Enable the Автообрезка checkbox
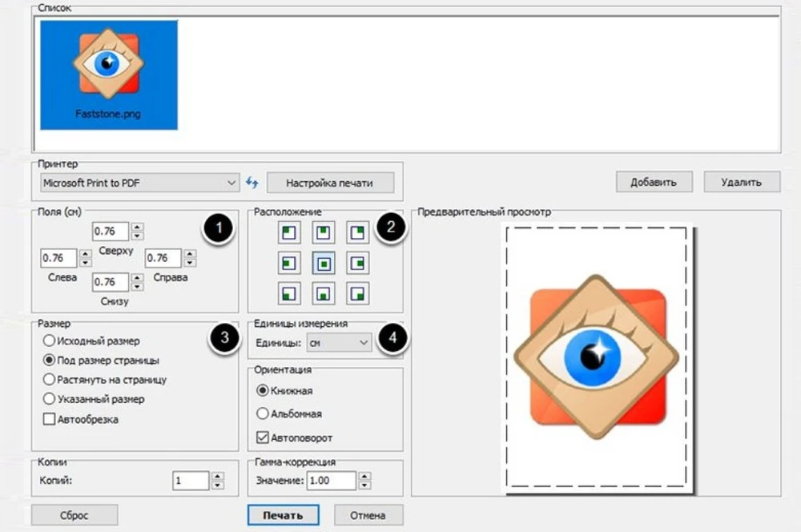This screenshot has width=801, height=532. click(49, 418)
